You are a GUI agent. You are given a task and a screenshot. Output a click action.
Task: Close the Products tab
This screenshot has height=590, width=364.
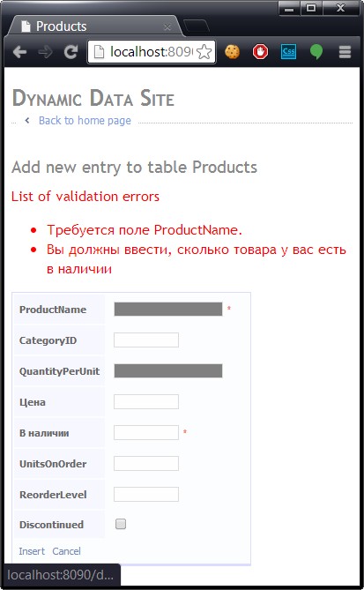pyautogui.click(x=167, y=27)
